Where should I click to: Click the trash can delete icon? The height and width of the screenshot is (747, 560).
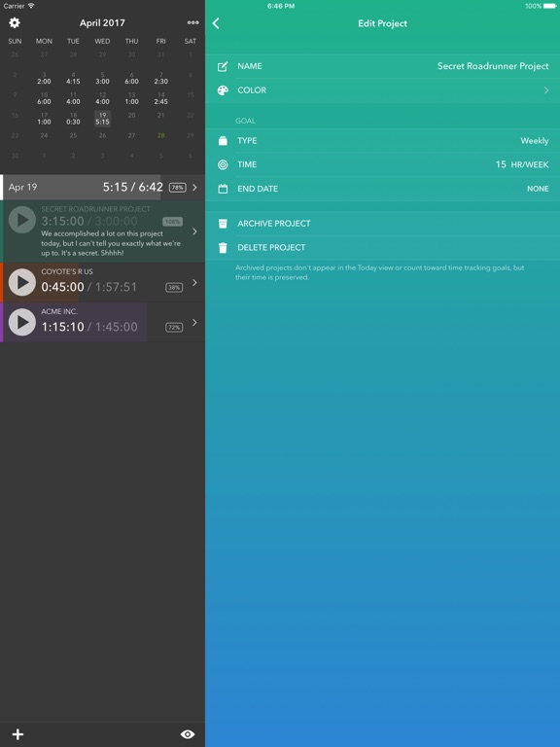click(x=223, y=248)
